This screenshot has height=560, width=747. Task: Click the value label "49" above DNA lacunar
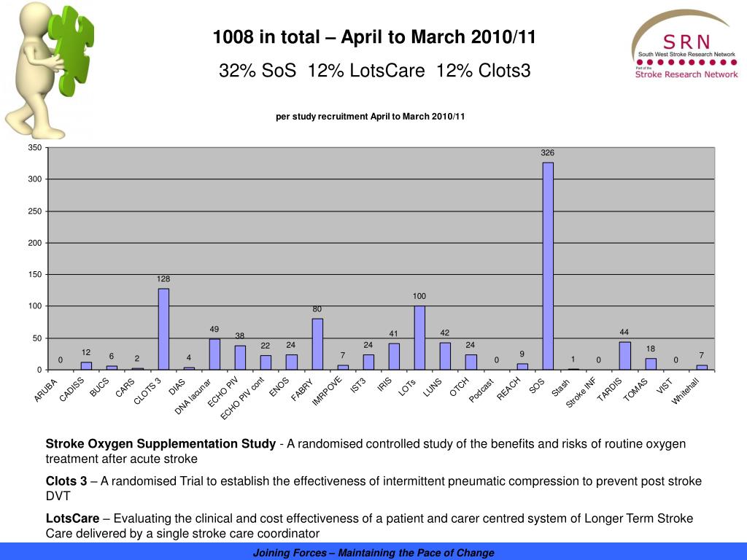[214, 329]
